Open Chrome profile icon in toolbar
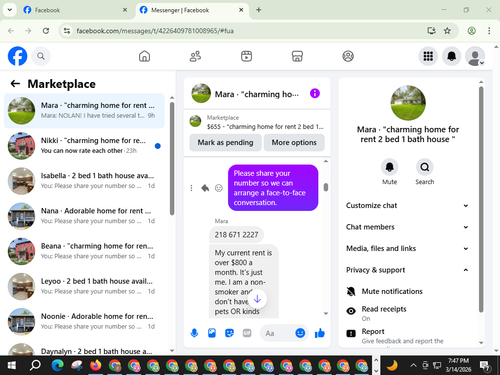 point(471,31)
